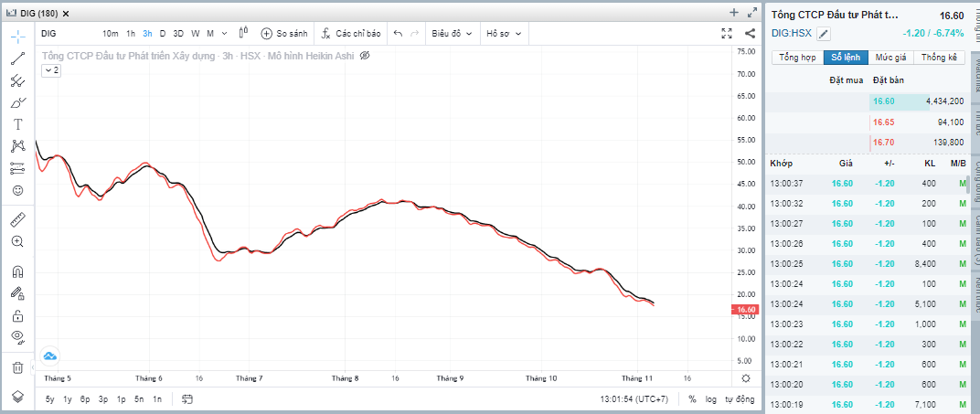Expand the collapsed indicators legend showing 2
This screenshot has width=980, height=414.
click(x=52, y=70)
